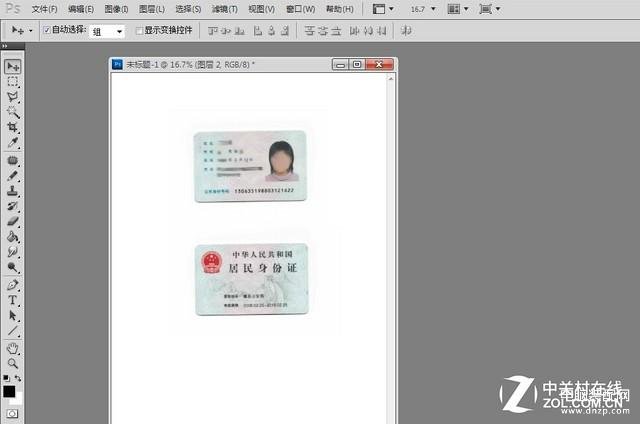Click the white background color swatch

pos(18,399)
